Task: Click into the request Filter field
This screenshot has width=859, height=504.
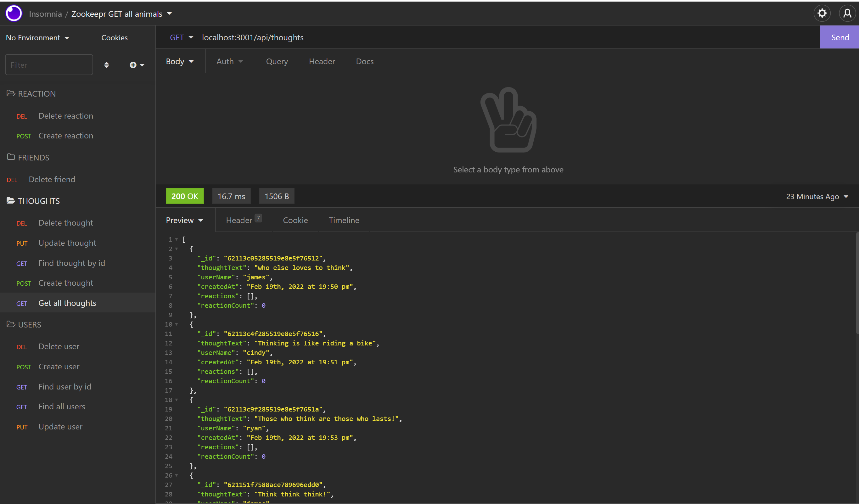Action: [49, 64]
